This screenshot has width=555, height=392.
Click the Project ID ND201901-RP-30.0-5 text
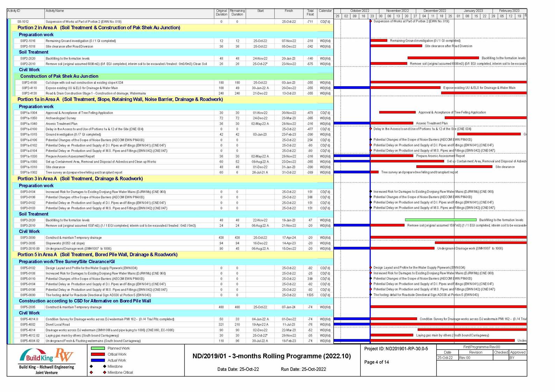[396, 349]
